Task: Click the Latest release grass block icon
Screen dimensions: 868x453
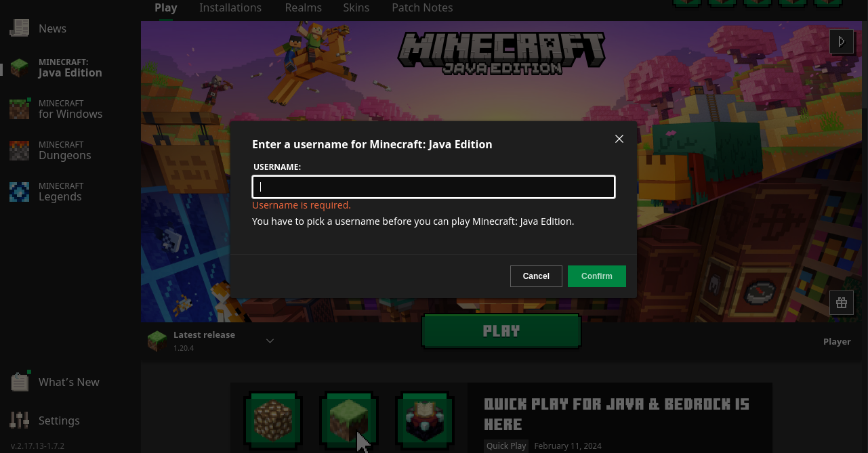Action: (157, 341)
